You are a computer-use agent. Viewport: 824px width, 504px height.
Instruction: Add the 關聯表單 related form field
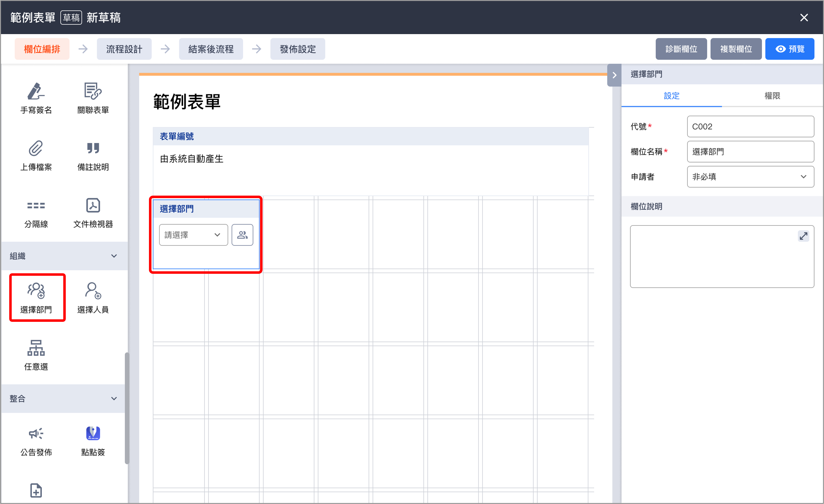click(x=93, y=98)
